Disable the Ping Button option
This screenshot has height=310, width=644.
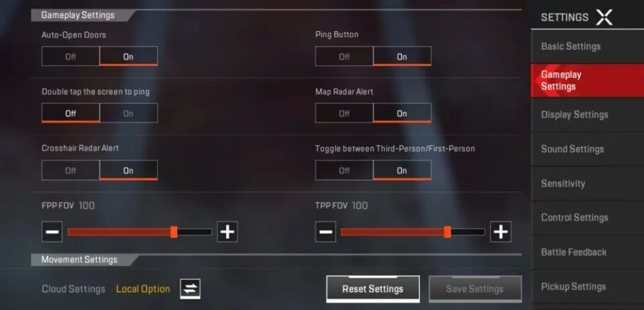click(x=344, y=56)
